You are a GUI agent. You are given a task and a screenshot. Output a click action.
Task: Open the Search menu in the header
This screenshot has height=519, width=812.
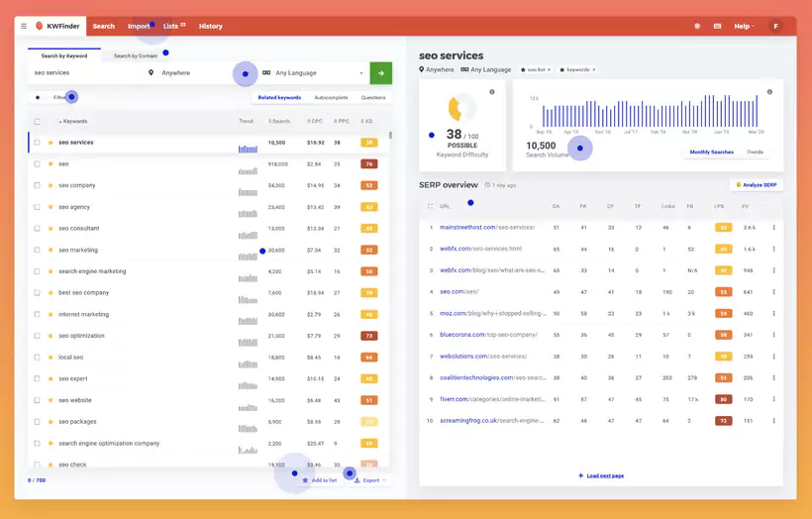click(x=104, y=26)
